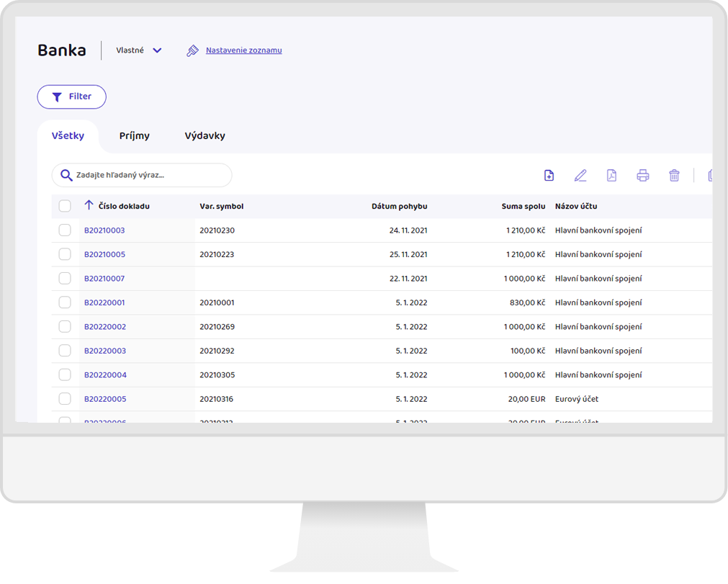This screenshot has height=584, width=728.
Task: Open the Výdavky tab
Action: pos(205,136)
